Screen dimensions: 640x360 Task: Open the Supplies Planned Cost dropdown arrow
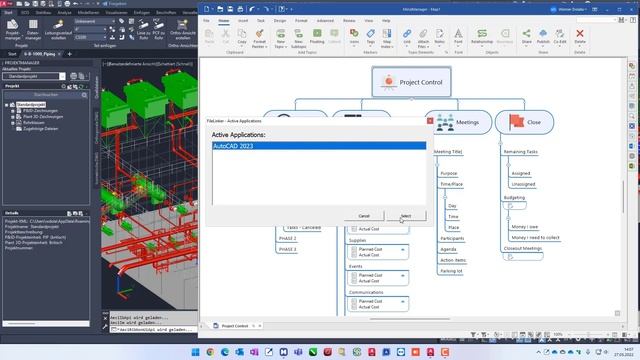click(402, 249)
